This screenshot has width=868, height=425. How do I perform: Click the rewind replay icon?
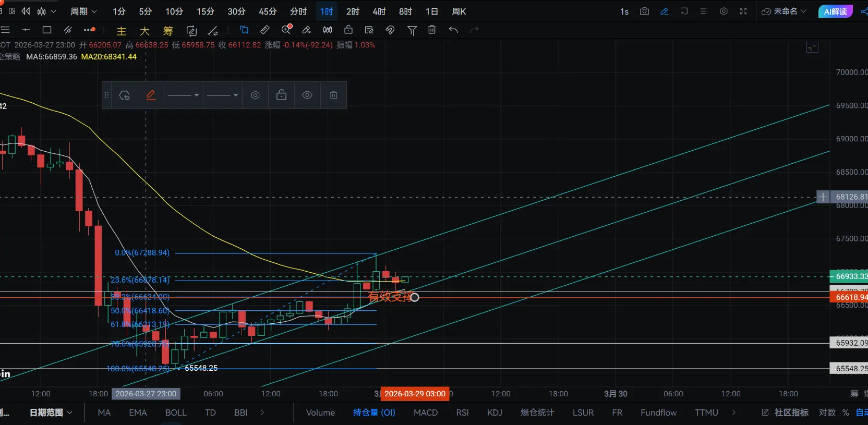click(26, 11)
